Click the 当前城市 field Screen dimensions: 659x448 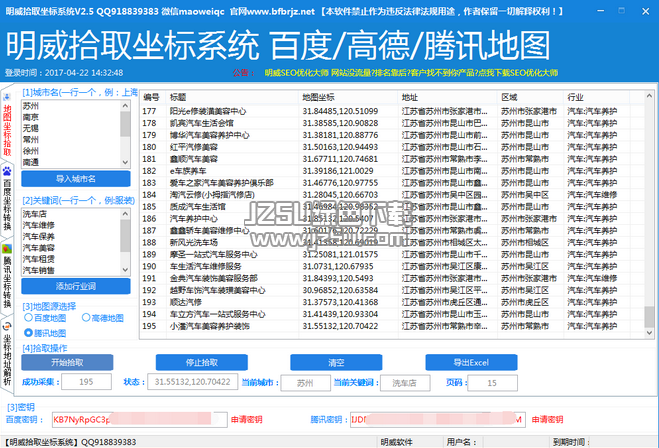[x=306, y=383]
